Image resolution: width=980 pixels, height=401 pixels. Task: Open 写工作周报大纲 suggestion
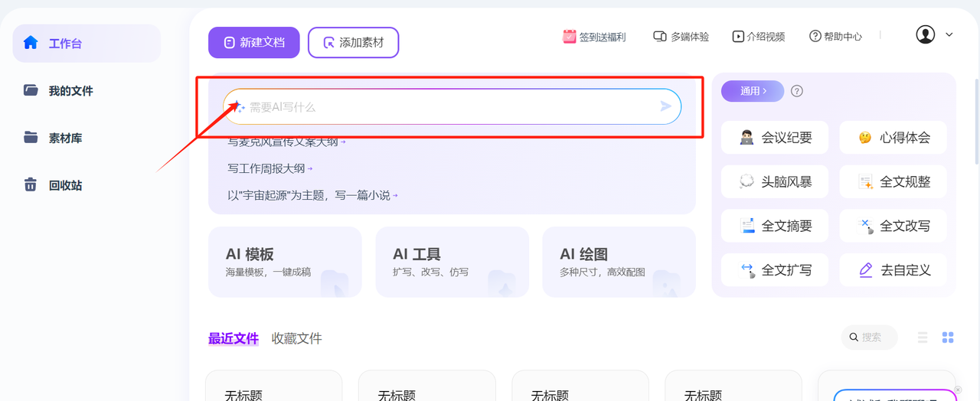(269, 168)
